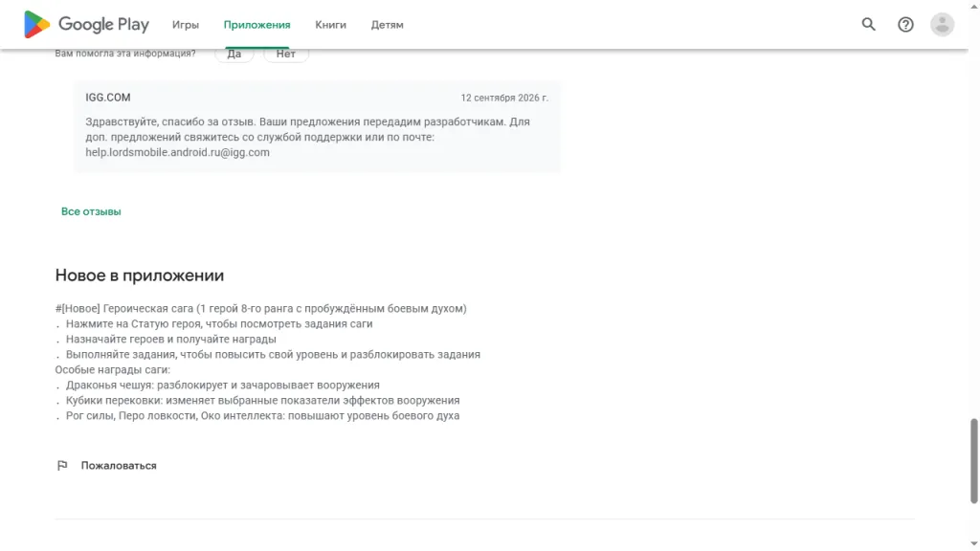Answer Да to the helpful question
Image resolution: width=980 pixels, height=551 pixels.
(234, 55)
